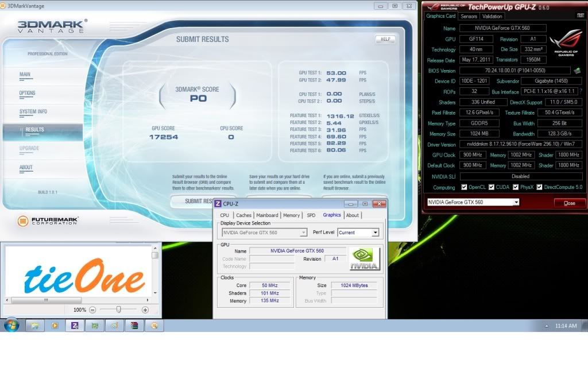Open the CPU tab in CPU-Z
Viewport: 588px width, 383px height.
click(x=225, y=215)
